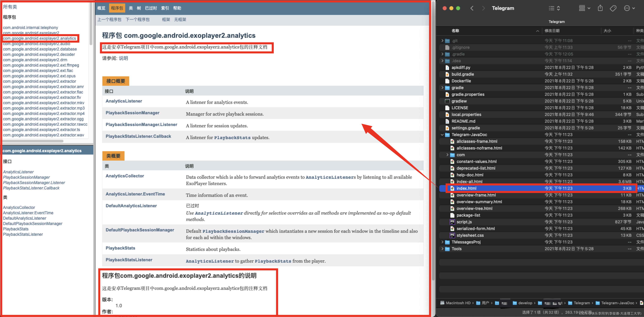Go to 上一个程序包 link

tap(109, 19)
